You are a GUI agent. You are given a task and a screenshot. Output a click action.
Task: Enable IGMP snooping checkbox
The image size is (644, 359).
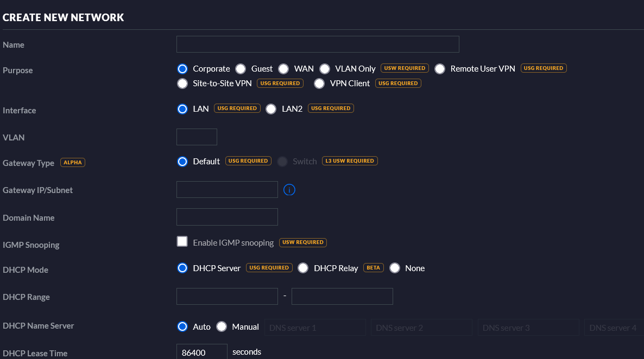point(182,242)
